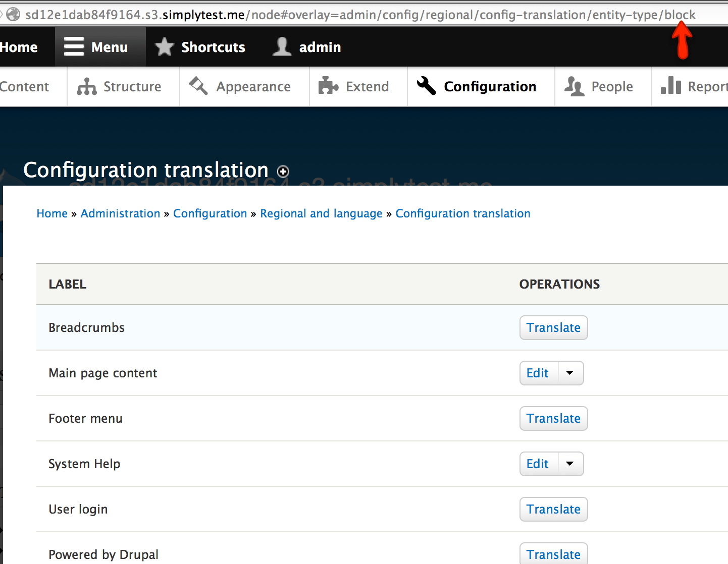Click the Reports bar chart icon
The width and height of the screenshot is (728, 564).
coord(671,86)
